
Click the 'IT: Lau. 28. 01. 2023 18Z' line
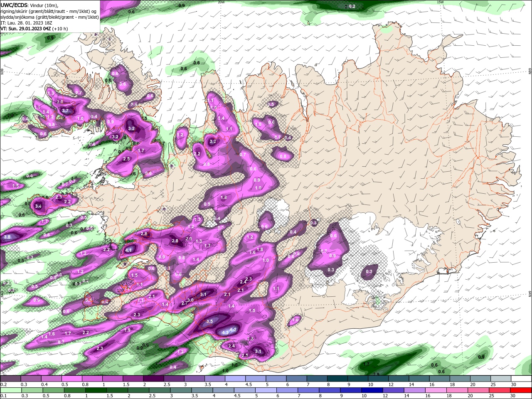pyautogui.click(x=26, y=23)
